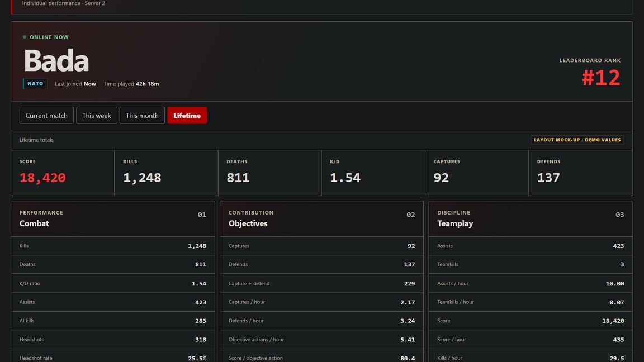Click the green online status dot
This screenshot has width=644, height=362.
pyautogui.click(x=25, y=37)
